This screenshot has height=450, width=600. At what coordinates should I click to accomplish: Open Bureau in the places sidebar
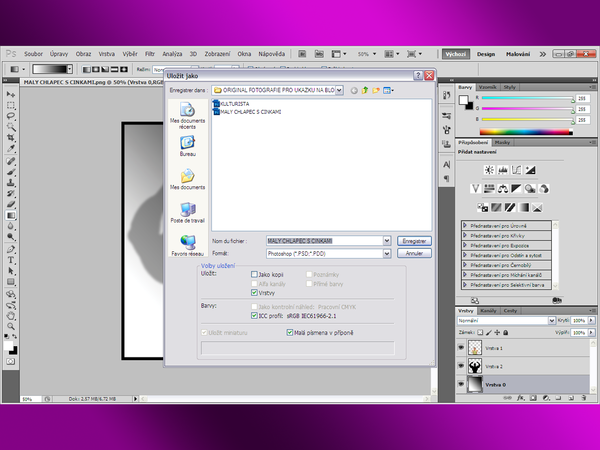[x=187, y=146]
